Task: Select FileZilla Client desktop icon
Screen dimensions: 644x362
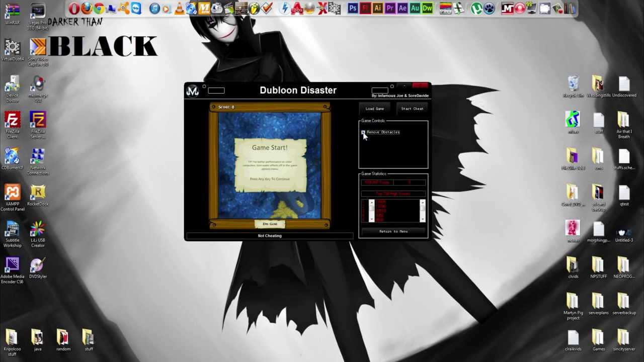Action: click(x=12, y=125)
